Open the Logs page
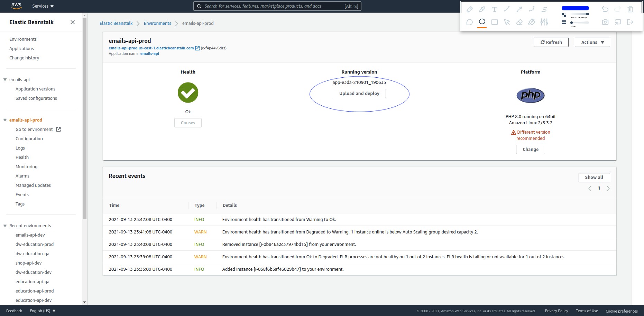This screenshot has width=644, height=316. pos(20,148)
